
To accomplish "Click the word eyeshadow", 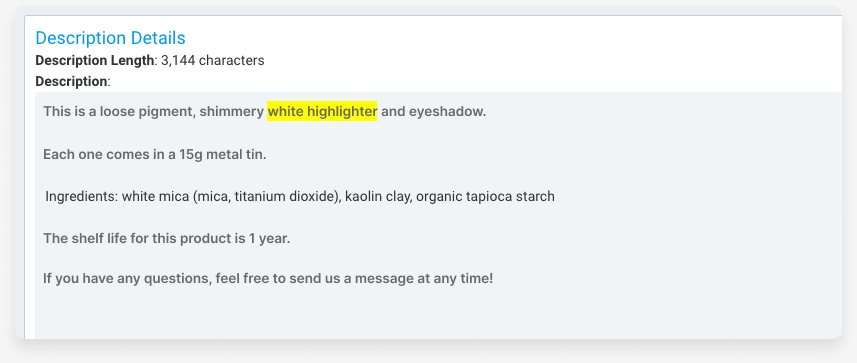I will [447, 112].
